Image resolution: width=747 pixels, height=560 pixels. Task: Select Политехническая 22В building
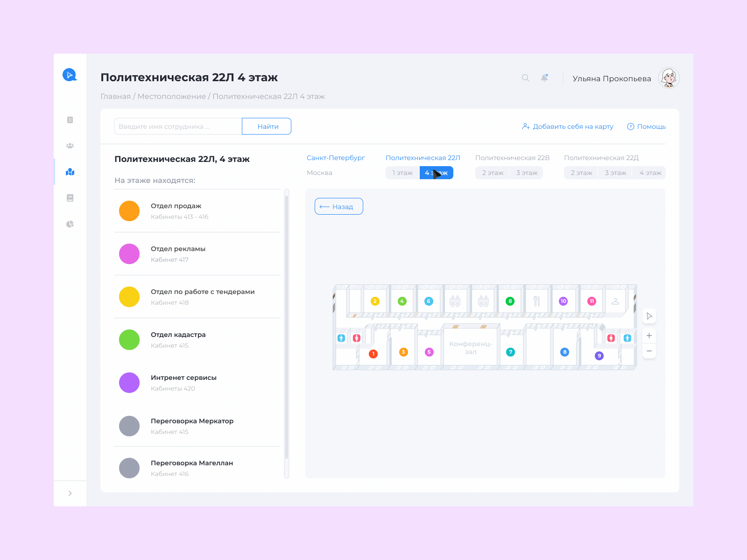coord(513,158)
